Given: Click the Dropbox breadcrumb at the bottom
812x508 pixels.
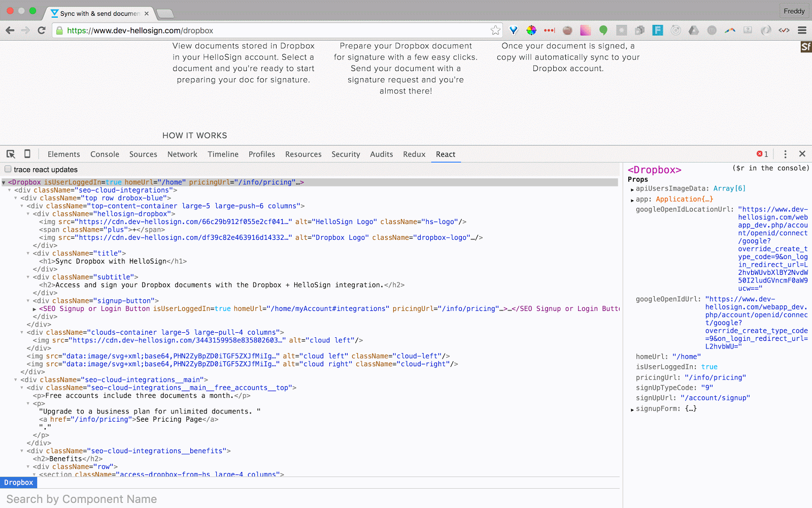Looking at the screenshot, I should click(x=19, y=483).
